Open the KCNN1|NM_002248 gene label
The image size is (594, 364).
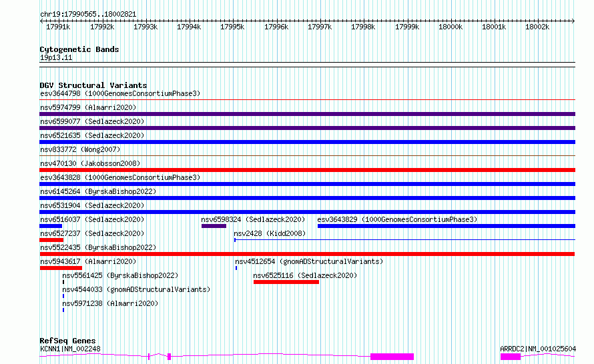point(70,349)
